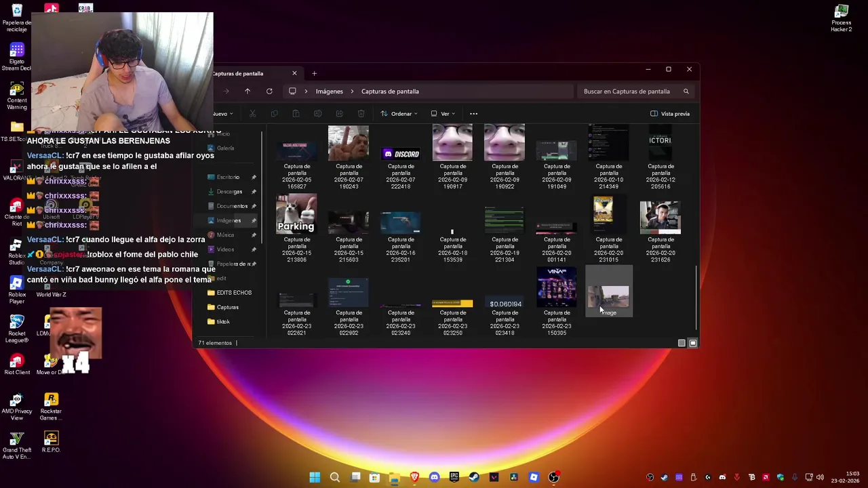Image resolution: width=868 pixels, height=488 pixels.
Task: Click the Rename icon in the toolbar
Action: pyautogui.click(x=317, y=114)
